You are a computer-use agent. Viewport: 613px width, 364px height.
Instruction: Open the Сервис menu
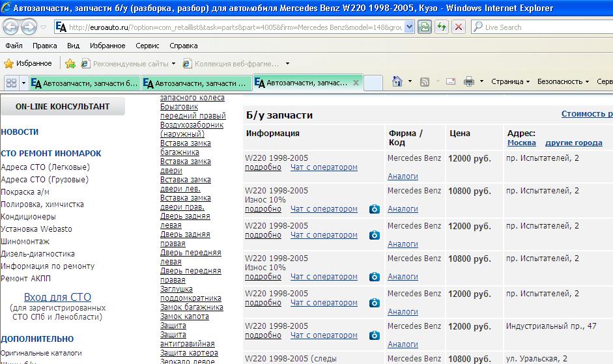click(x=147, y=46)
